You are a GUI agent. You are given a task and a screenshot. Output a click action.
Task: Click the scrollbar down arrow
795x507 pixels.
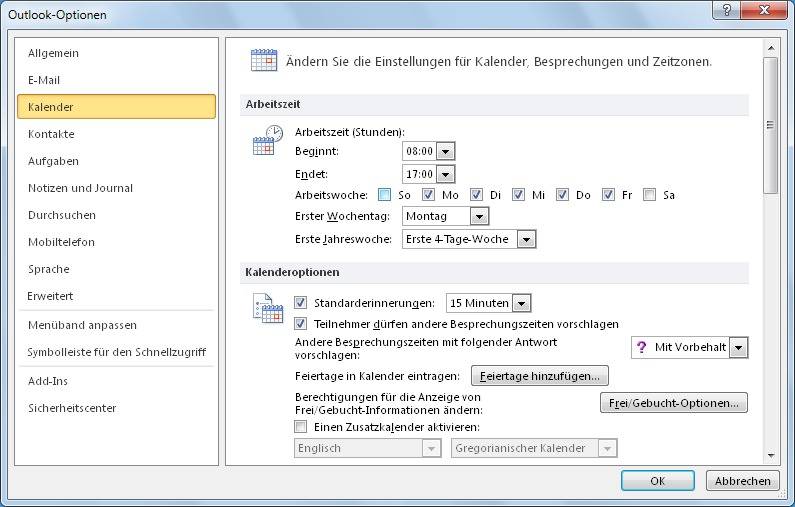point(771,455)
